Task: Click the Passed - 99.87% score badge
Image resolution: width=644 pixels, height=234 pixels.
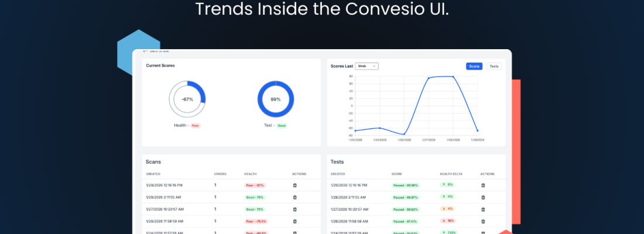Action: pyautogui.click(x=405, y=198)
